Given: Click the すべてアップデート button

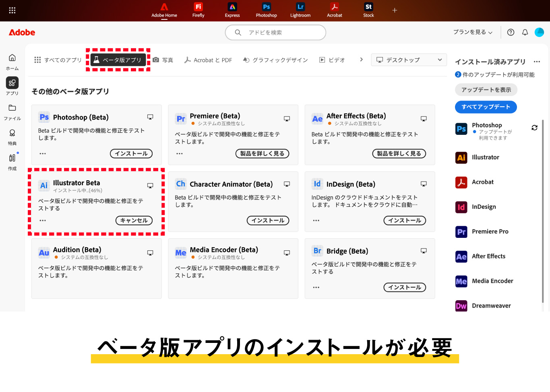Looking at the screenshot, I should [x=486, y=107].
